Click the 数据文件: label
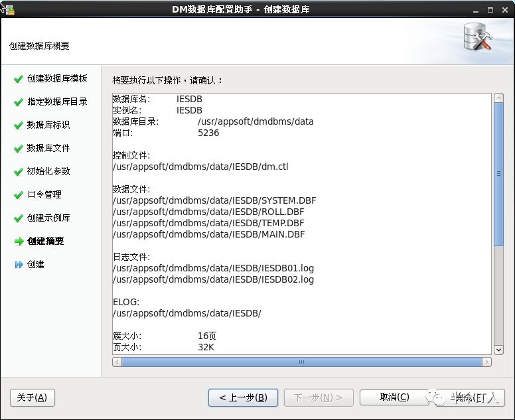This screenshot has width=515, height=420. pos(131,189)
